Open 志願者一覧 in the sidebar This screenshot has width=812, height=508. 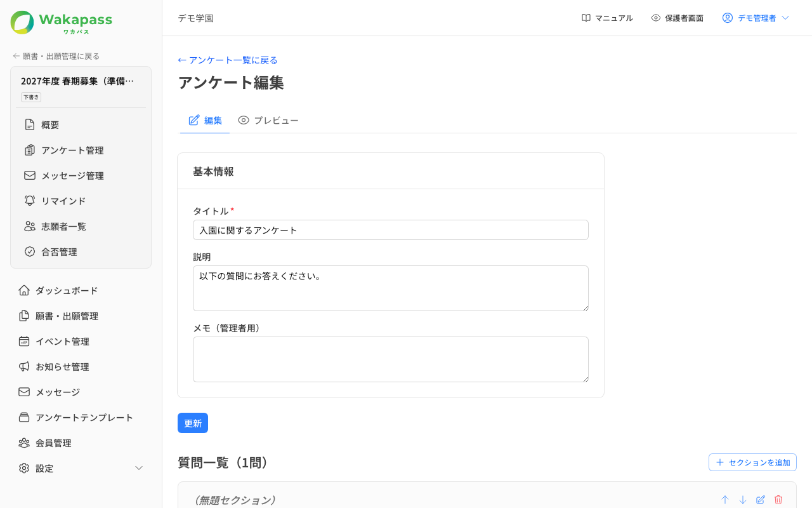coord(81,226)
